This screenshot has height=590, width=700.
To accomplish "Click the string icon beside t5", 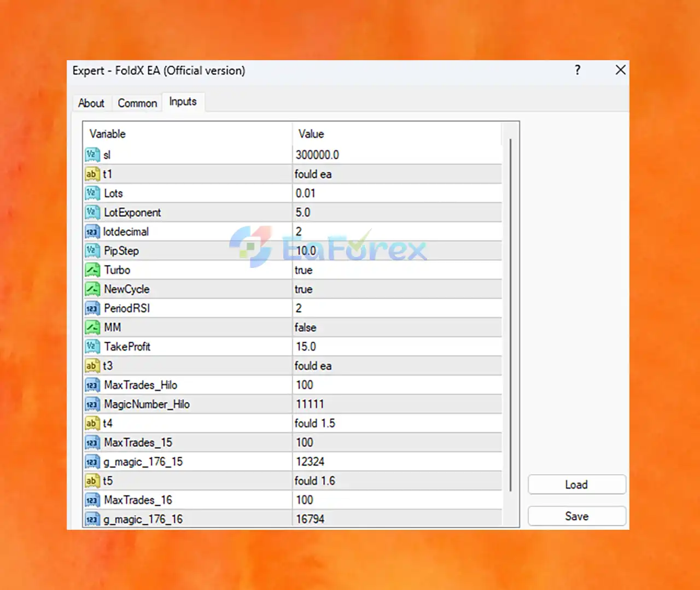I will pos(92,481).
